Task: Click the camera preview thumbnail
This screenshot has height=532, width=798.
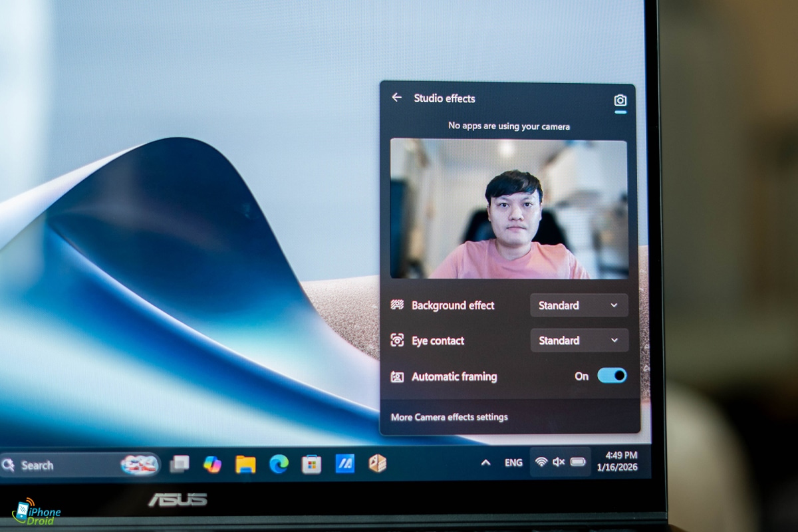Action: (509, 209)
